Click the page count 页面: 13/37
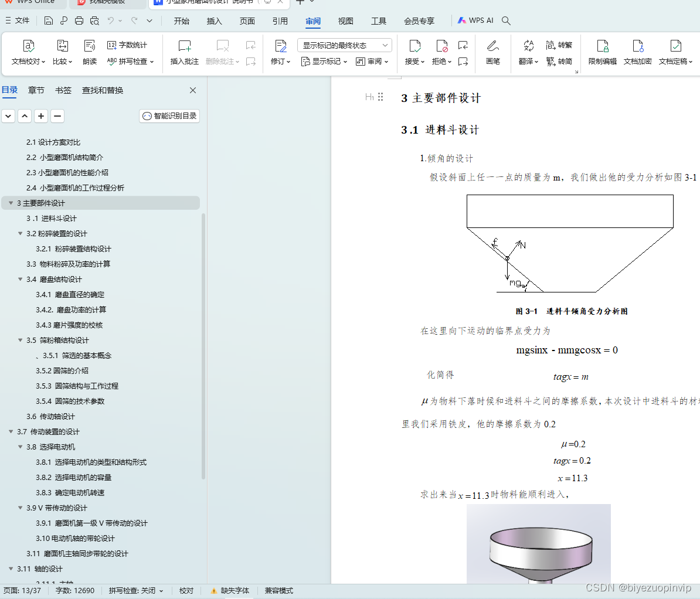The height and width of the screenshot is (599, 700). tap(22, 591)
